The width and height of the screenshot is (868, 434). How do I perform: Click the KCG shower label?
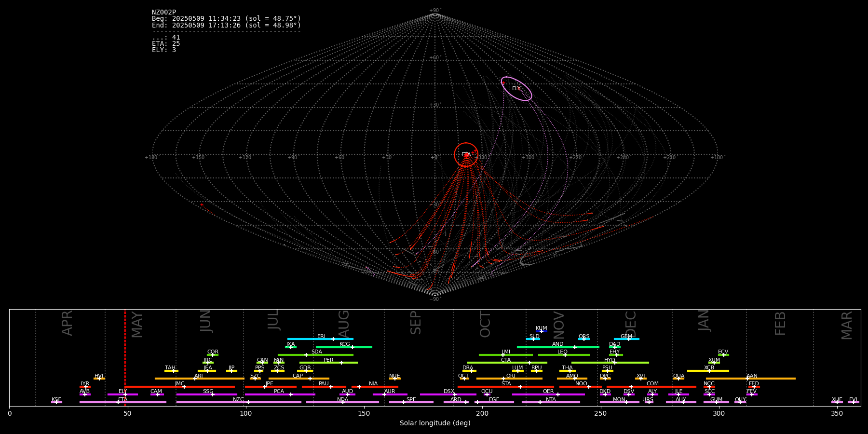[345, 344]
